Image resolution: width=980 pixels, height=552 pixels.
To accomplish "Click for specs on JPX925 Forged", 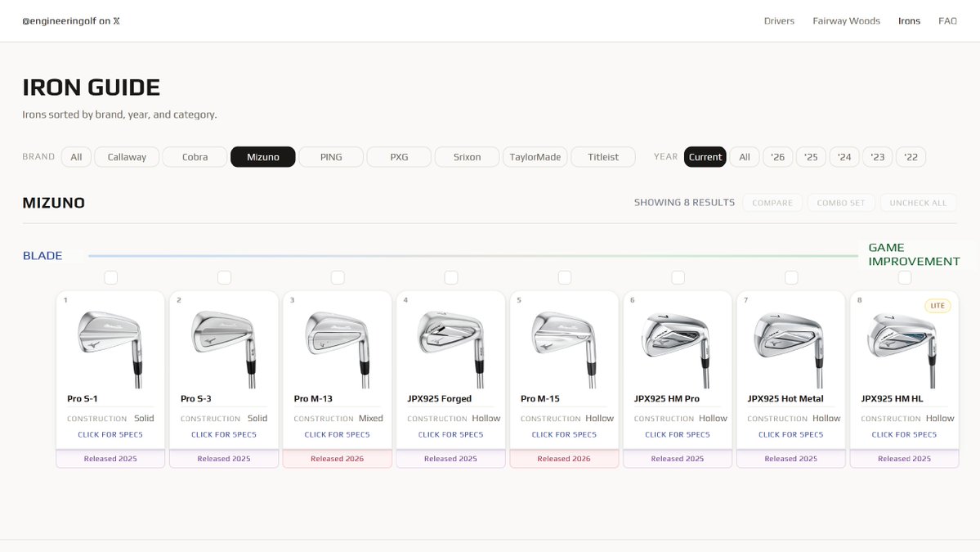I will (x=450, y=434).
